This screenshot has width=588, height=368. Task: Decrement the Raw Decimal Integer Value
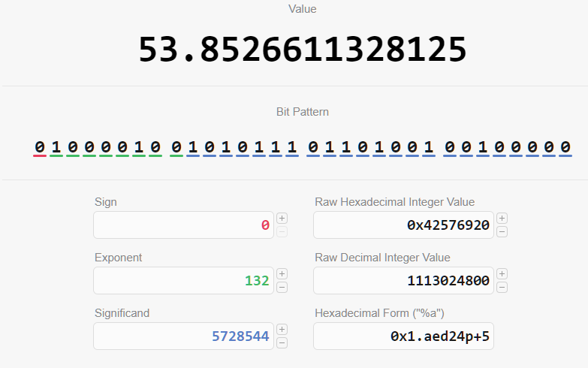(502, 288)
